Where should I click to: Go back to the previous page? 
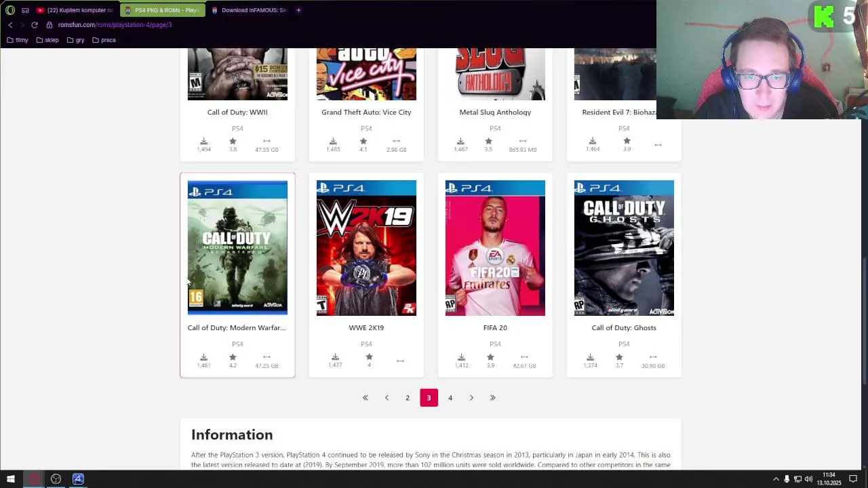10,25
